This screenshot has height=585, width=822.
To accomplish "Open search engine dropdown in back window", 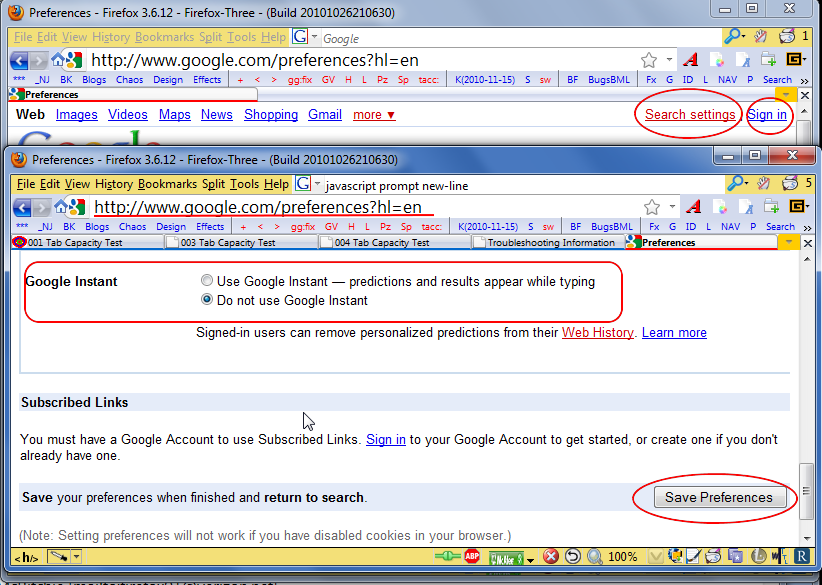I will 314,37.
